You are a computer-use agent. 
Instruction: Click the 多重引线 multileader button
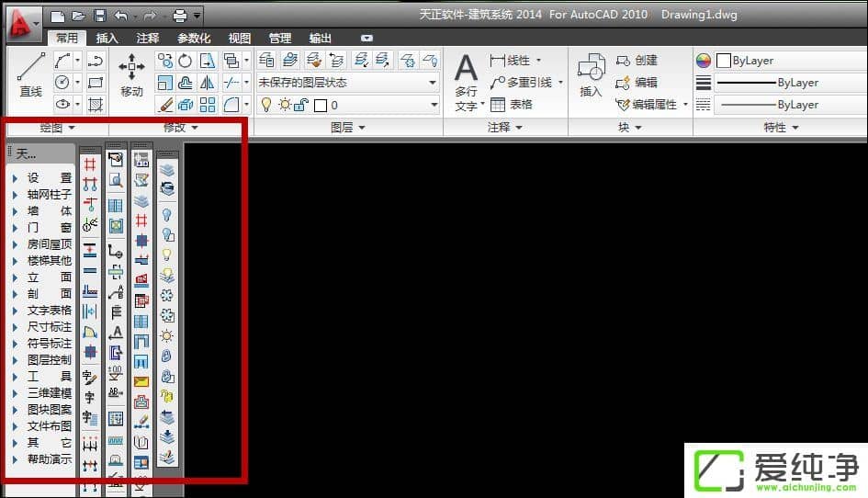pyautogui.click(x=522, y=83)
